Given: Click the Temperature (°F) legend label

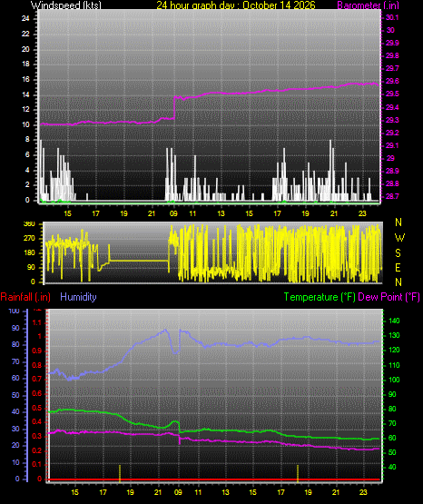Looking at the screenshot, I should pyautogui.click(x=320, y=297).
